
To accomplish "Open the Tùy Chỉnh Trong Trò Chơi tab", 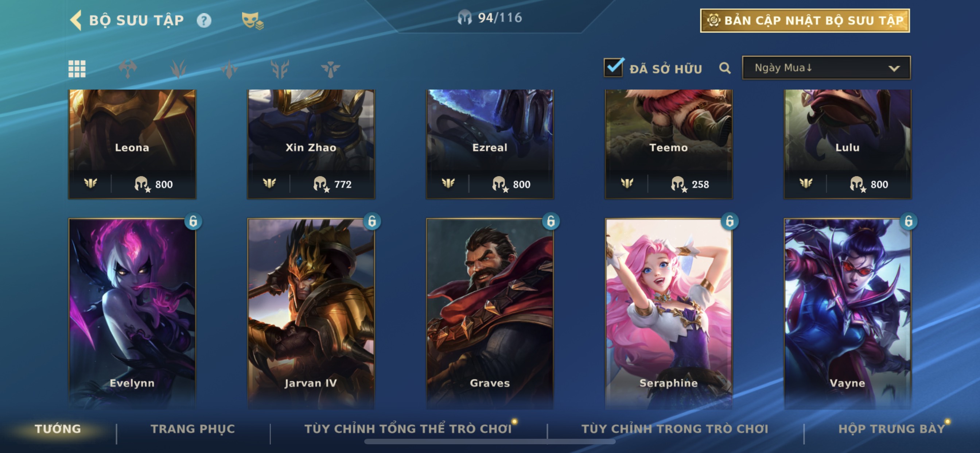I will click(x=675, y=429).
